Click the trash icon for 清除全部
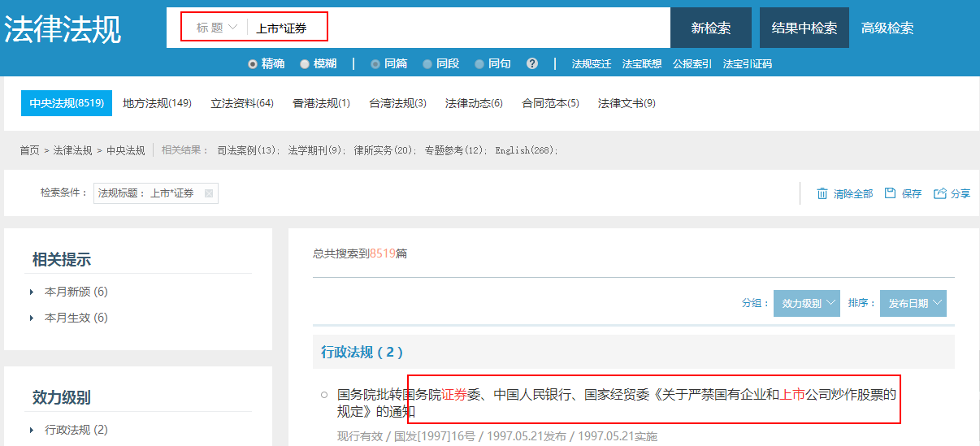 tap(822, 193)
